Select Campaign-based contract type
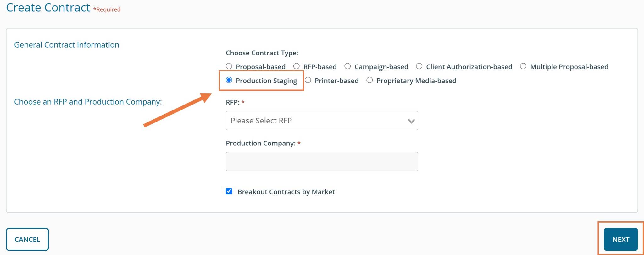 pos(347,66)
